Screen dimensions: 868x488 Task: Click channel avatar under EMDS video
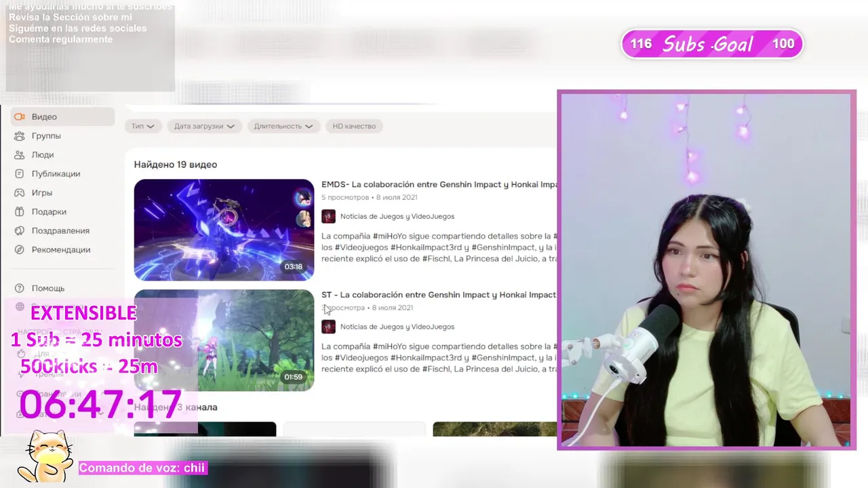point(328,216)
